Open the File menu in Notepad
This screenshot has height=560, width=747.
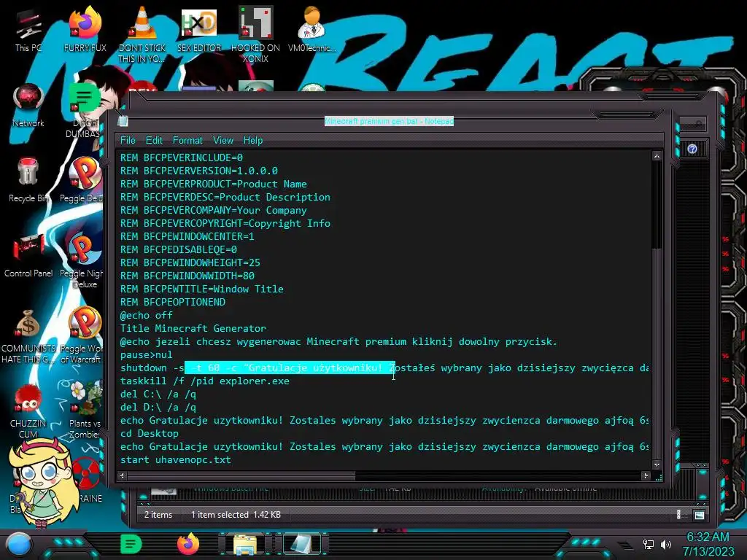(x=128, y=141)
